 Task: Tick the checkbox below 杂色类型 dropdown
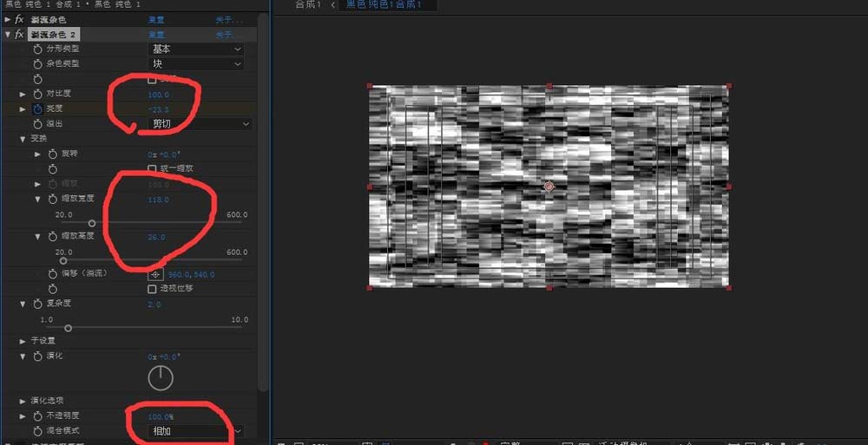(x=152, y=79)
